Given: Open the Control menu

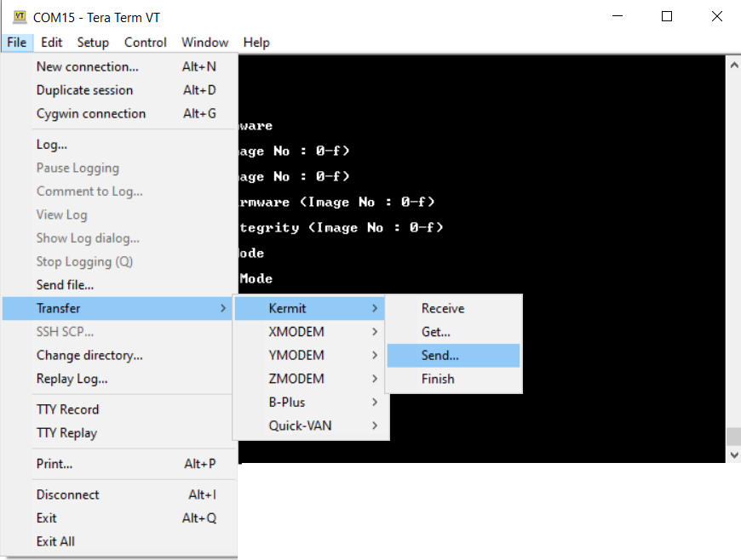Looking at the screenshot, I should (x=145, y=42).
